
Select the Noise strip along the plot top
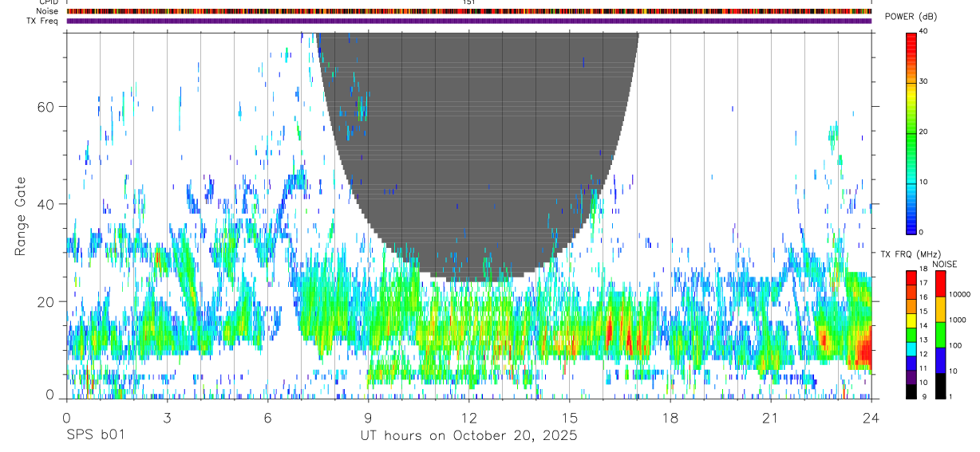pyautogui.click(x=468, y=11)
